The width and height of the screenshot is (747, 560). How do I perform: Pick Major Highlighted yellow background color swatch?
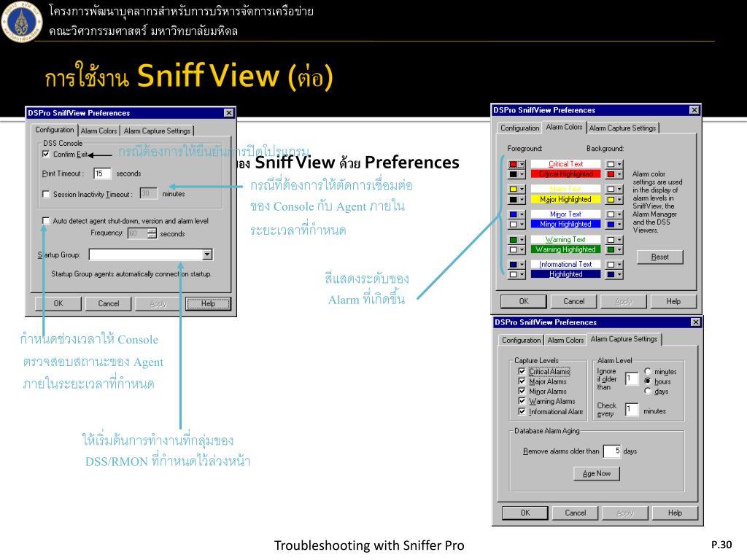[x=611, y=200]
